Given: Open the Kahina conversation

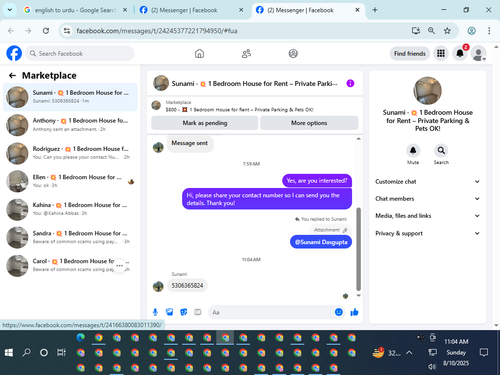Looking at the screenshot, I should point(70,209).
